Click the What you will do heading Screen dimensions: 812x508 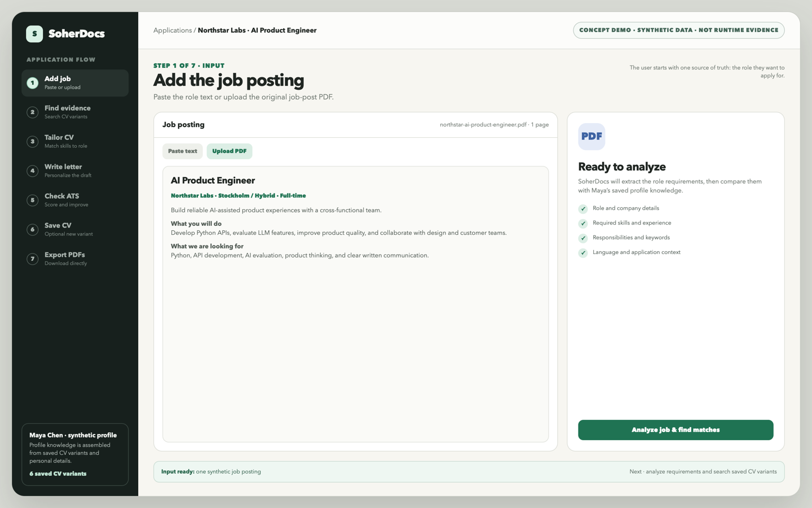[196, 224]
